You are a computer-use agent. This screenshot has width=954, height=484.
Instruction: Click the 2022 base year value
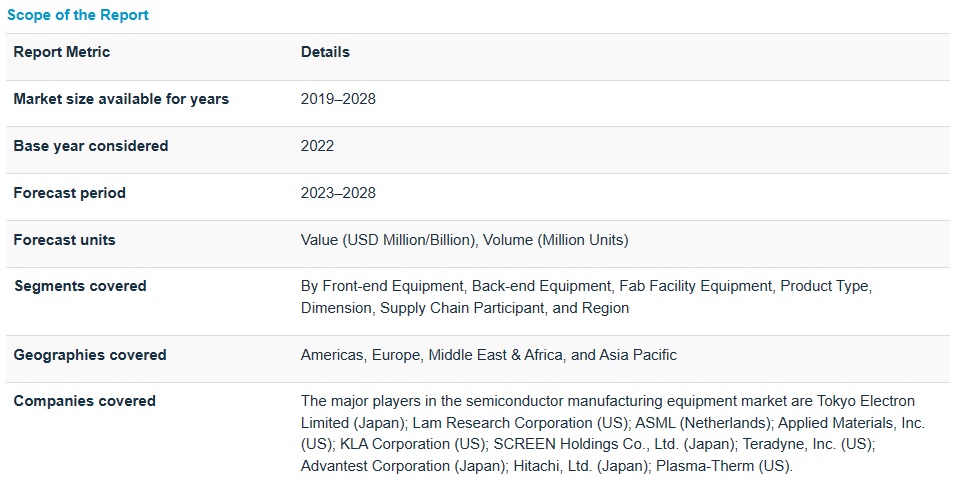coord(317,146)
